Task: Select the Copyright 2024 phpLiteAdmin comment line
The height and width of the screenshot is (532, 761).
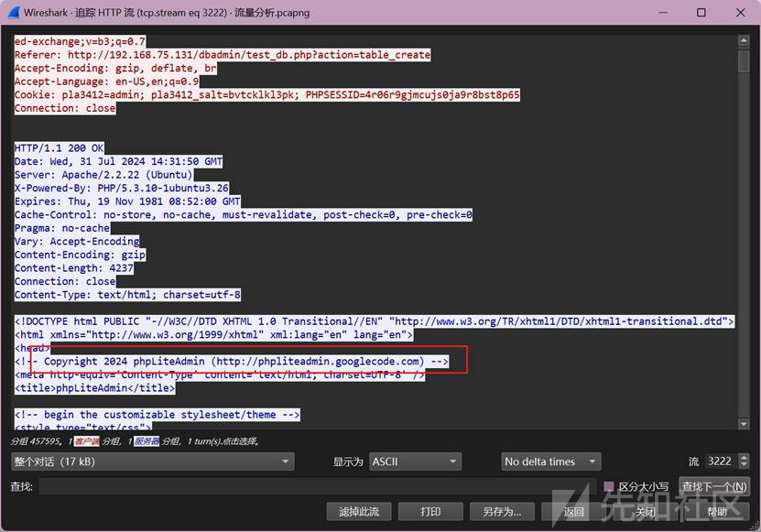Action: coord(232,361)
